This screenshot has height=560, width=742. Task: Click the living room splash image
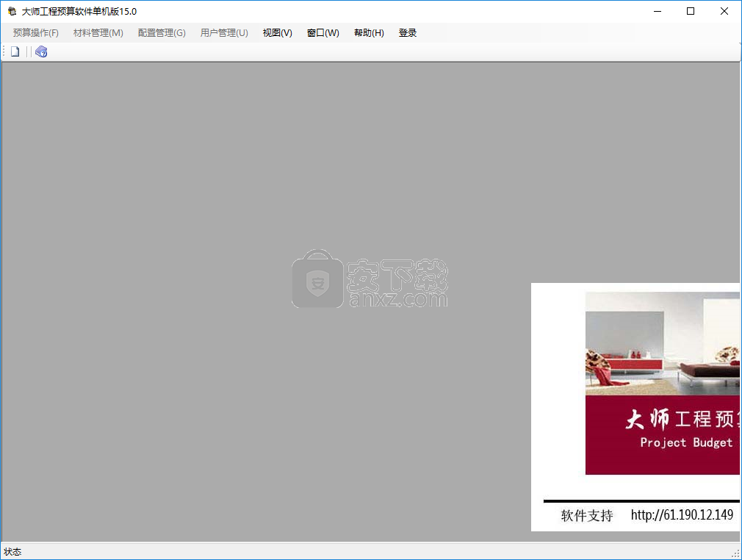click(x=663, y=343)
